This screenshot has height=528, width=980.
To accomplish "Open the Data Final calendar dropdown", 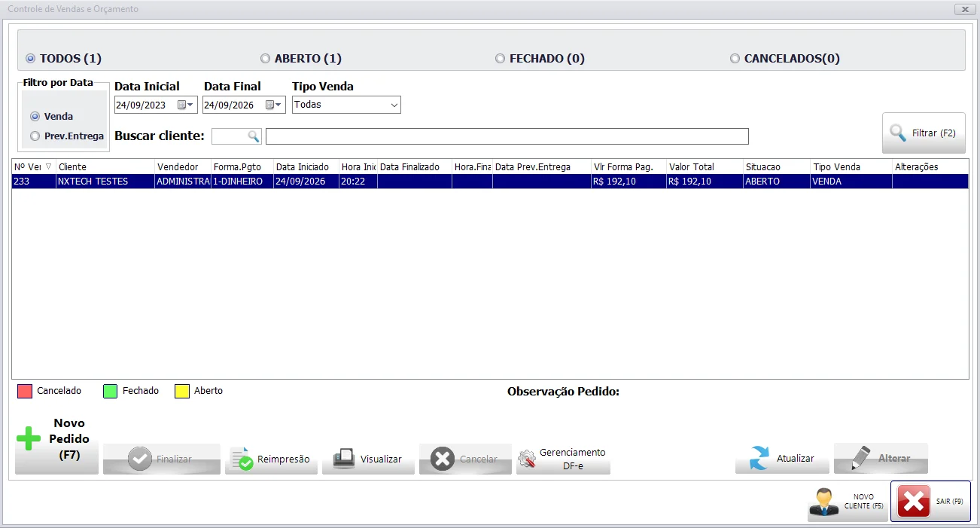I will [x=273, y=105].
